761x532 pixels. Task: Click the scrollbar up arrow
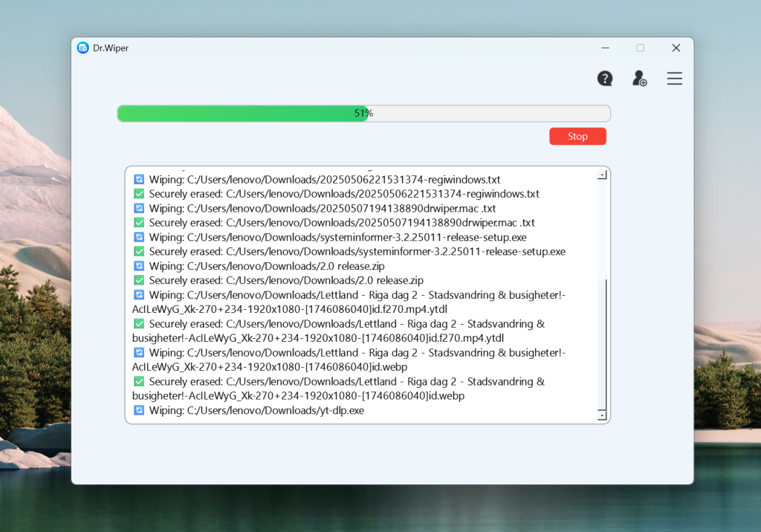pyautogui.click(x=602, y=174)
